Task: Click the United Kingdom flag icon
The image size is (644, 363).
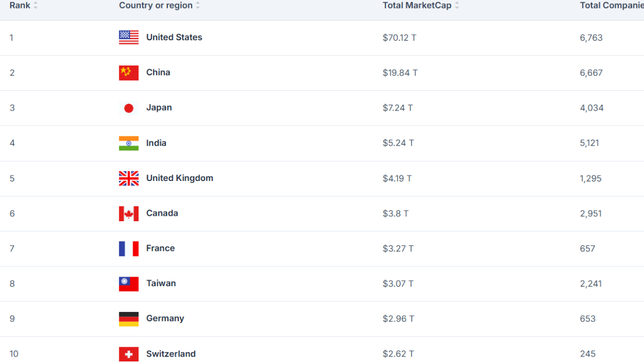Action: 129,178
